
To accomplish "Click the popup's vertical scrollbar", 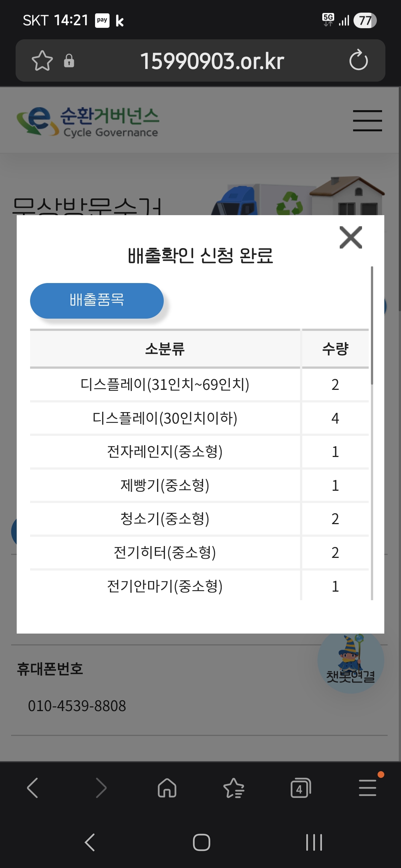I will coord(372,325).
